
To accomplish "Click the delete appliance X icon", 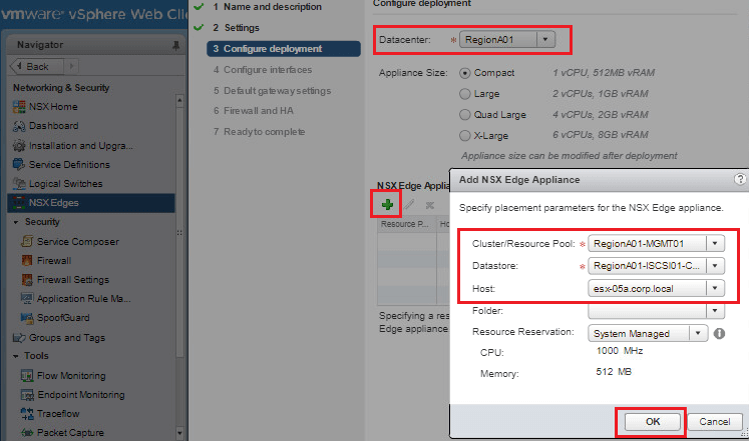I will [430, 205].
